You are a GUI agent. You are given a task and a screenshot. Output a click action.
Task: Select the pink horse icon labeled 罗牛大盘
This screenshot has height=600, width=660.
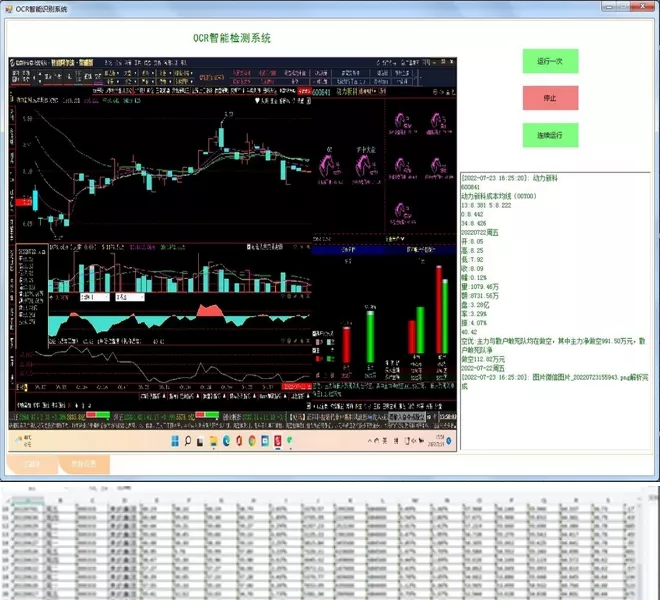[365, 165]
